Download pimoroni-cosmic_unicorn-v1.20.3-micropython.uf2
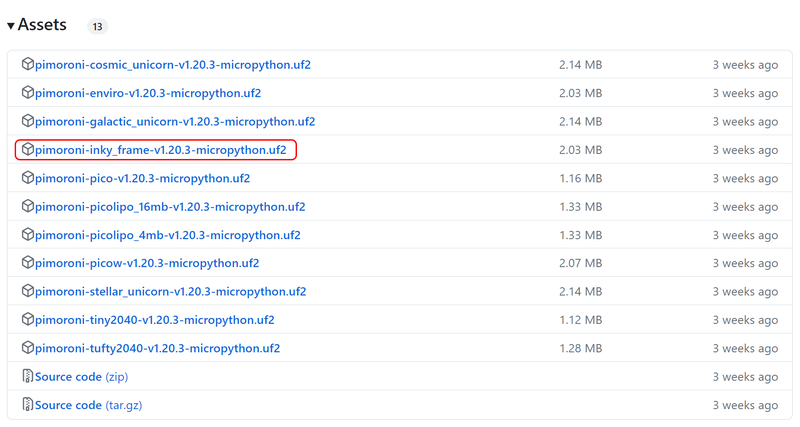 pyautogui.click(x=172, y=65)
